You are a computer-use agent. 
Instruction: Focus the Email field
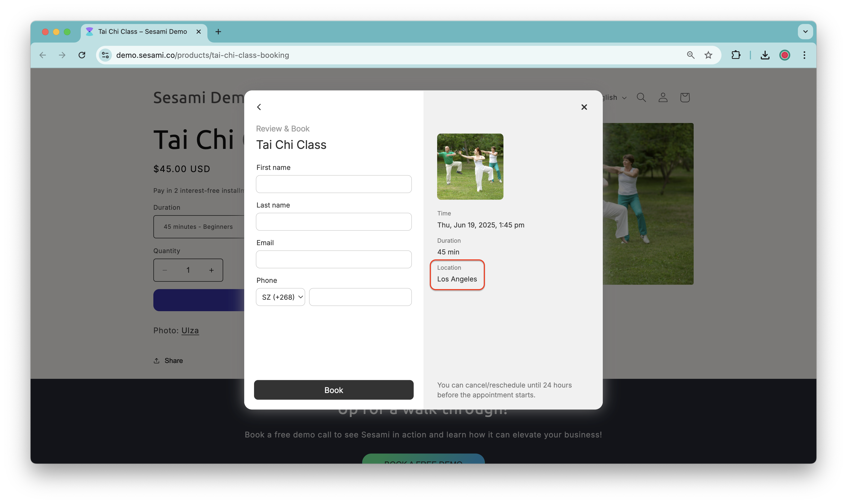[334, 259]
